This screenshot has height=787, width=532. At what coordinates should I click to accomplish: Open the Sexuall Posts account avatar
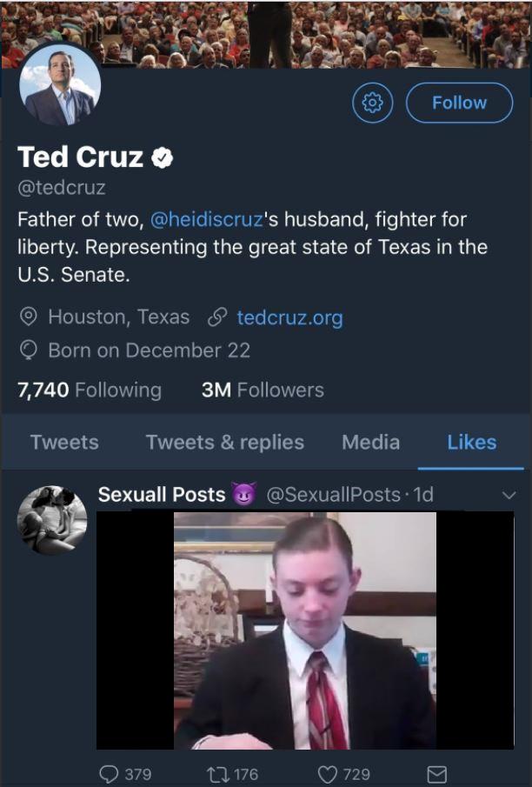point(52,520)
